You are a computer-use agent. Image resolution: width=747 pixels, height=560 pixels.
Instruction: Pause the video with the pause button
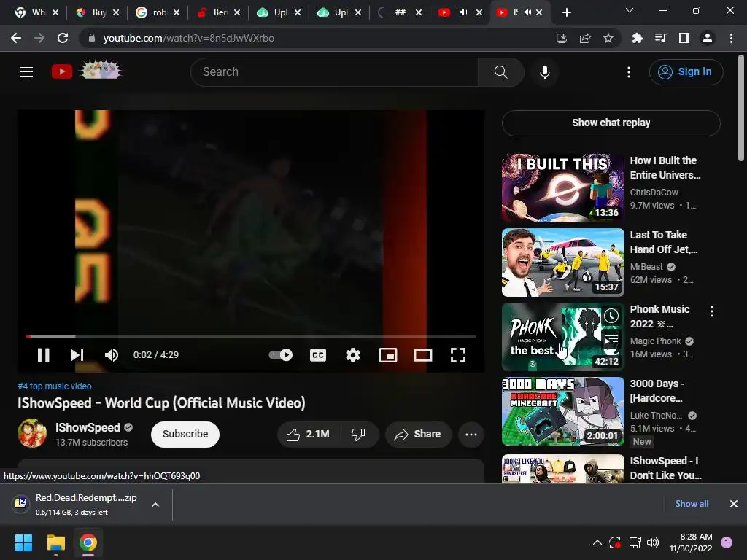(x=43, y=355)
